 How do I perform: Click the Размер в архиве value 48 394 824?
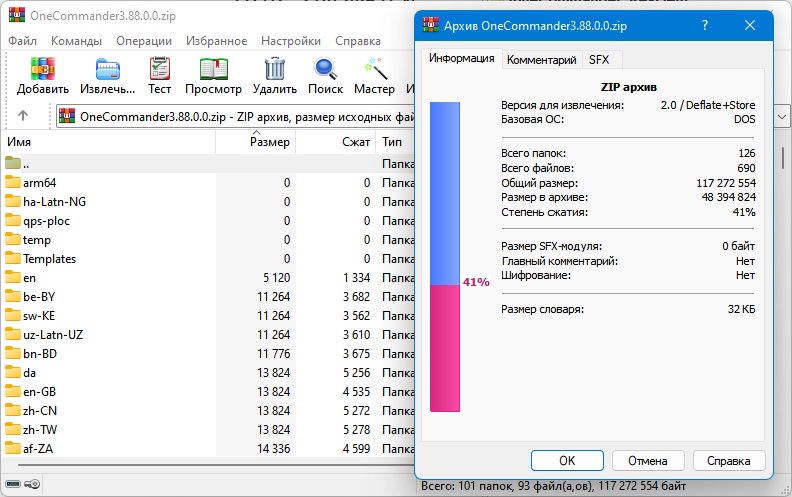coord(728,197)
